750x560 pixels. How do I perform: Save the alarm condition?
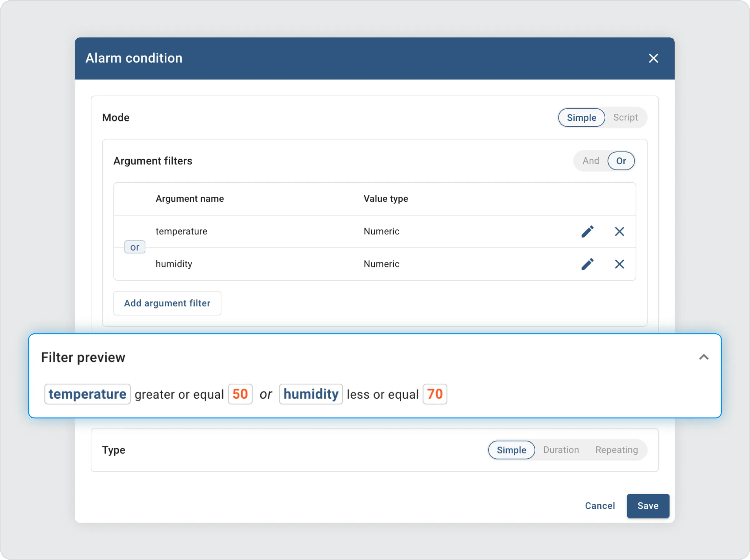pos(647,506)
